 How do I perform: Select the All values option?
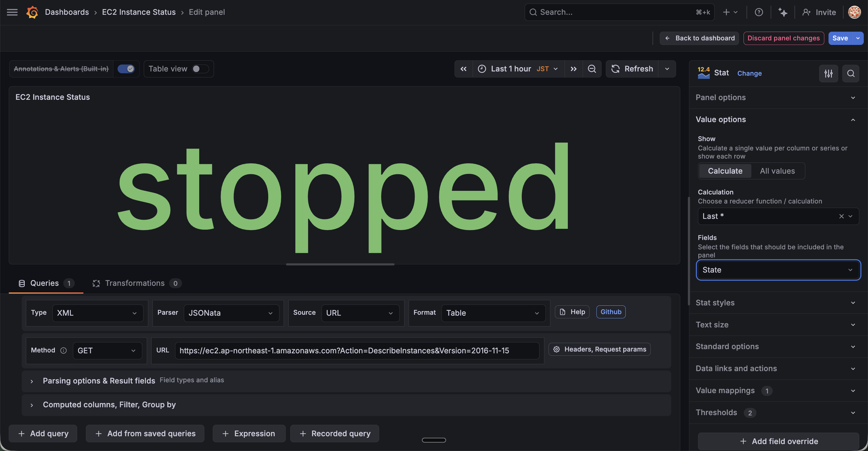pos(777,171)
